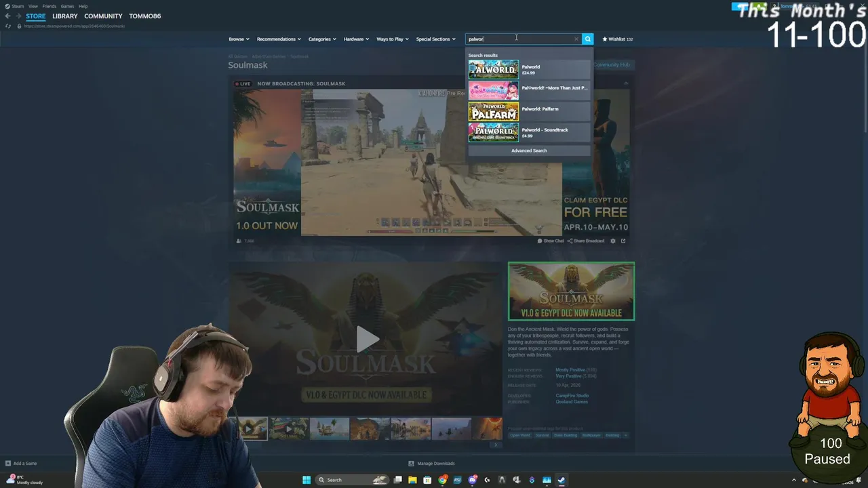Collapse the broadcast panel with chevron
Screen dimensions: 868x488
click(626, 83)
